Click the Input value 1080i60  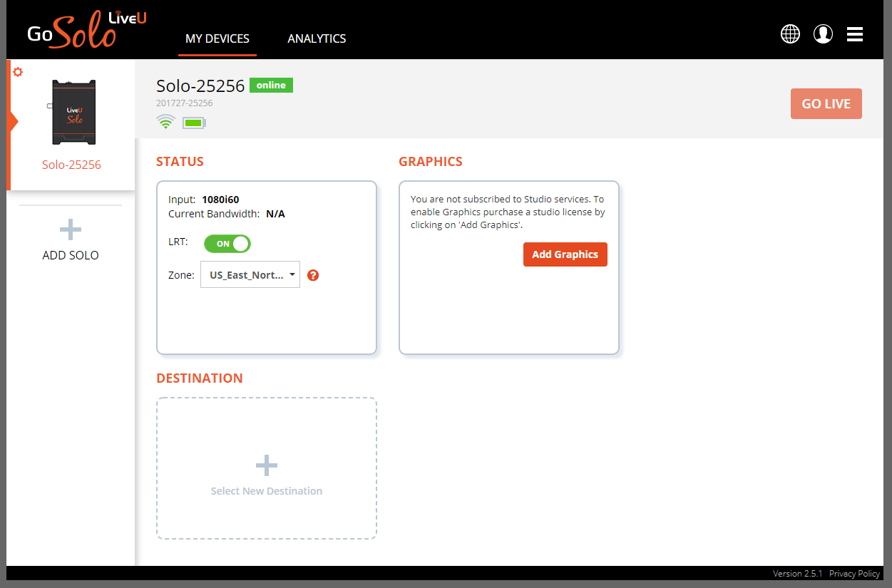(x=220, y=200)
